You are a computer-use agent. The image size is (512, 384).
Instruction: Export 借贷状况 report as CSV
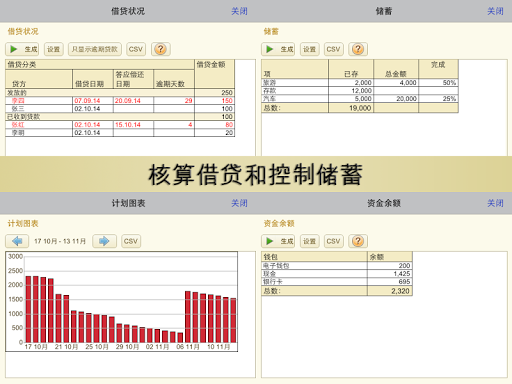click(x=136, y=49)
